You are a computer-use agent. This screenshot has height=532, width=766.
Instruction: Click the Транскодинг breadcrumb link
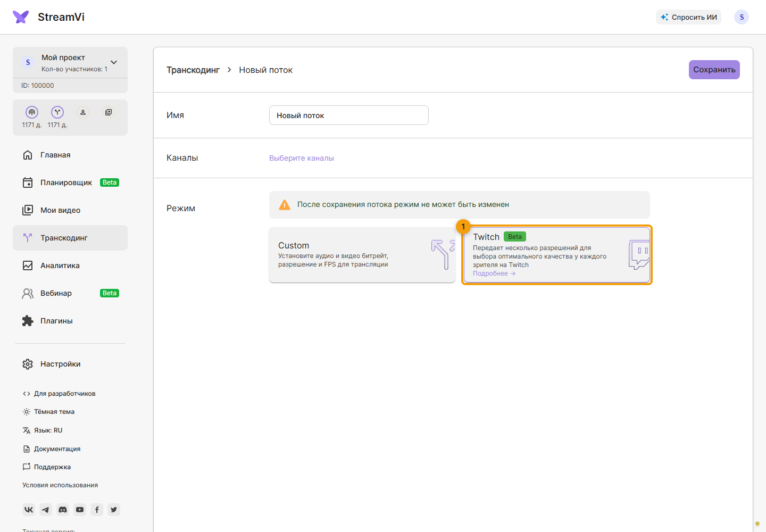click(193, 70)
